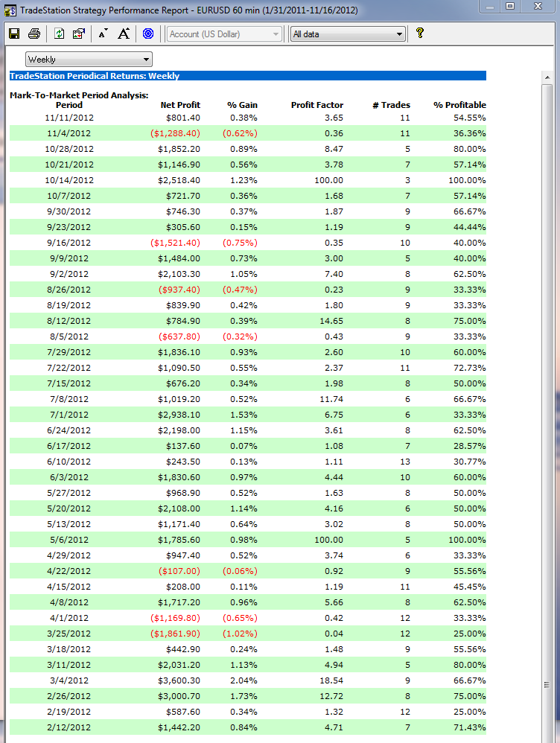Viewport: 560px width, 743px height.
Task: Click the Save report icon
Action: 14,34
